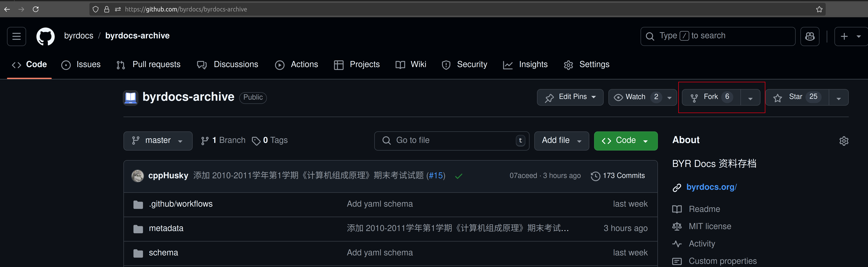Image resolution: width=868 pixels, height=267 pixels.
Task: Click the About section gear icon
Action: click(x=843, y=141)
